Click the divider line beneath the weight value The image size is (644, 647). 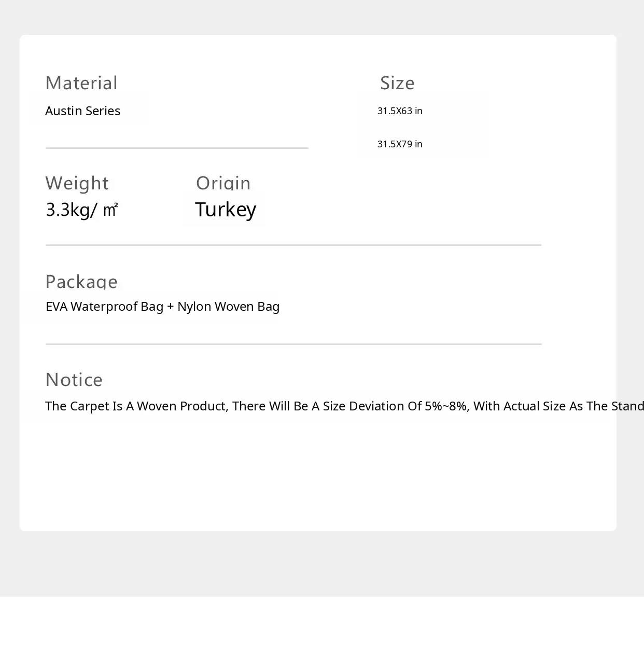tap(293, 245)
